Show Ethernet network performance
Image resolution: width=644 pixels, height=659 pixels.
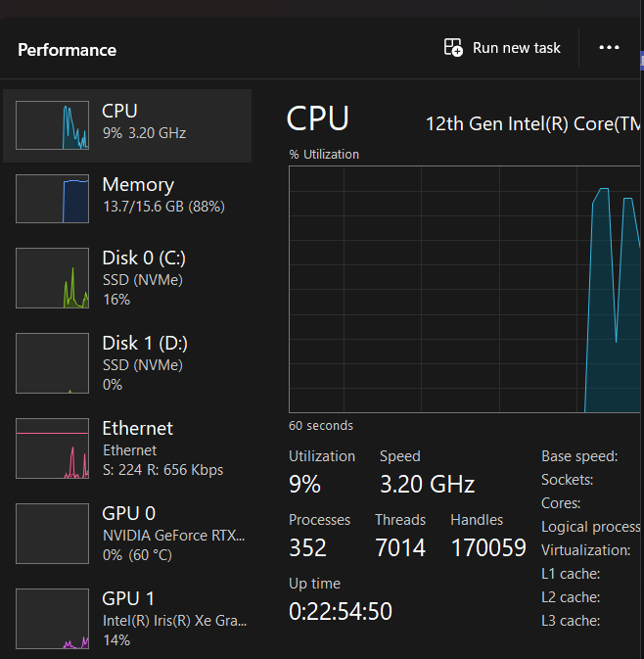coord(137,448)
